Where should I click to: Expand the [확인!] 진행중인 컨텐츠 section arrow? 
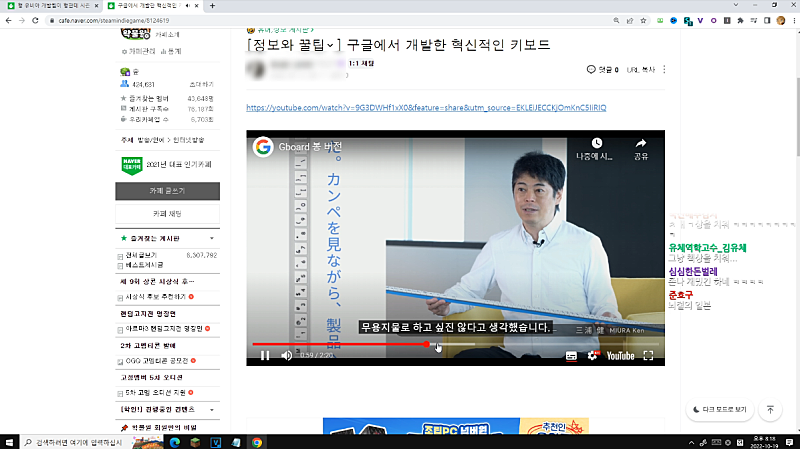212,410
